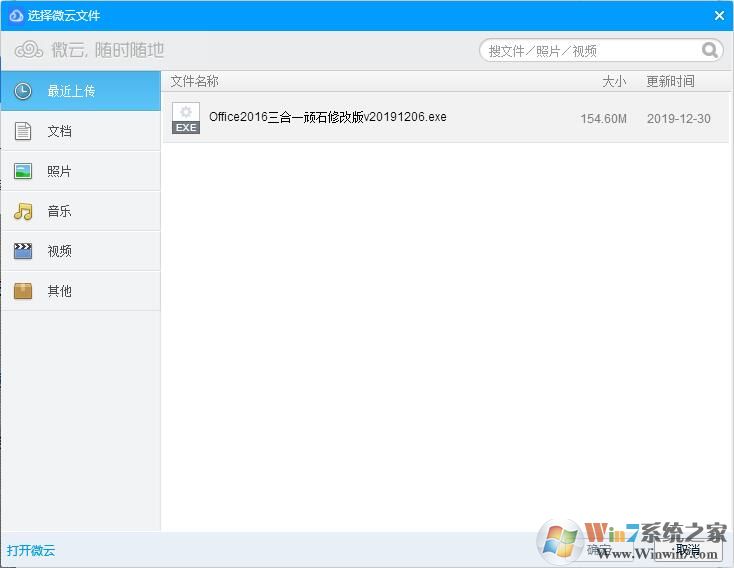Click the Weiyun cloud logo in title bar

16,15
